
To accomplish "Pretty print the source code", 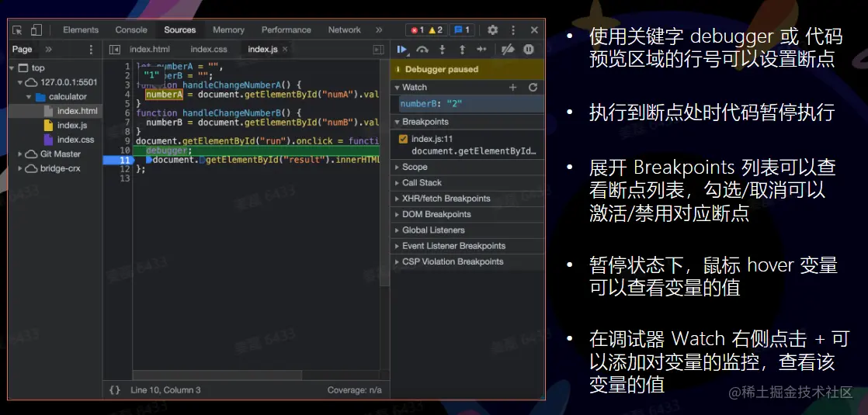I will point(115,390).
